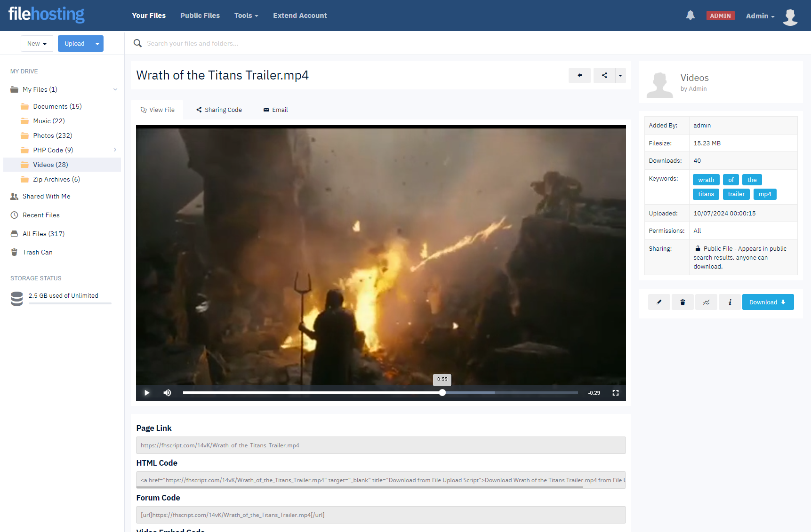Mute the video with the speaker icon

pyautogui.click(x=167, y=393)
